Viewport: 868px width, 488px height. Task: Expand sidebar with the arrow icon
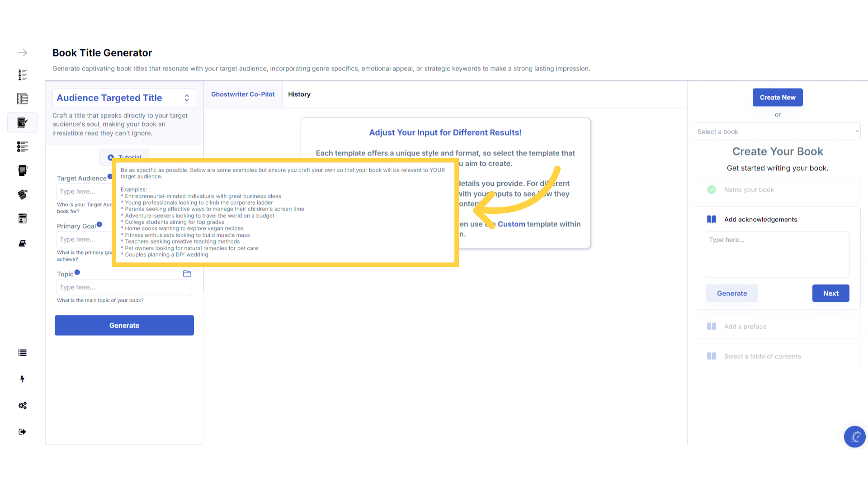[x=23, y=53]
